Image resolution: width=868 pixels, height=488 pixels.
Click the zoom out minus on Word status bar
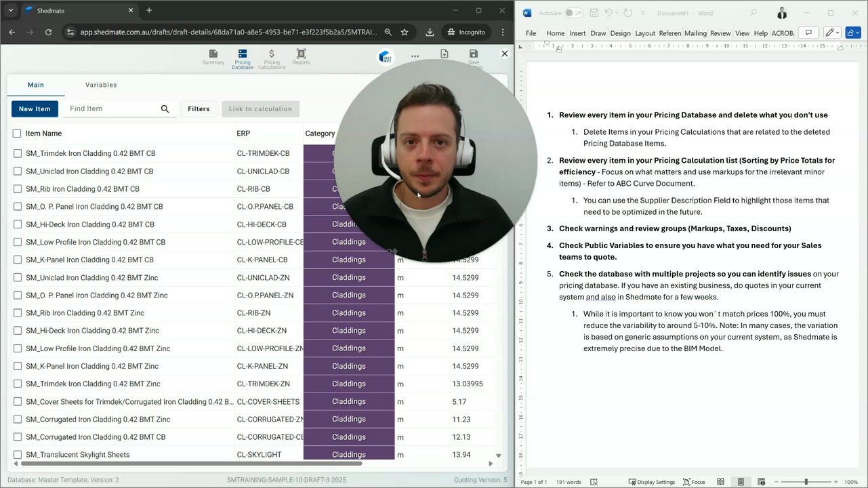[x=776, y=482]
